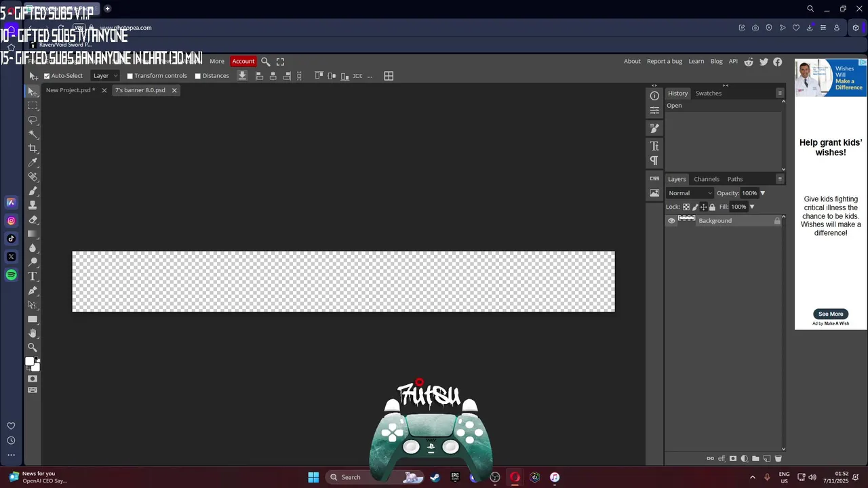Select the Eraser tool
This screenshot has height=488, width=868.
click(33, 220)
